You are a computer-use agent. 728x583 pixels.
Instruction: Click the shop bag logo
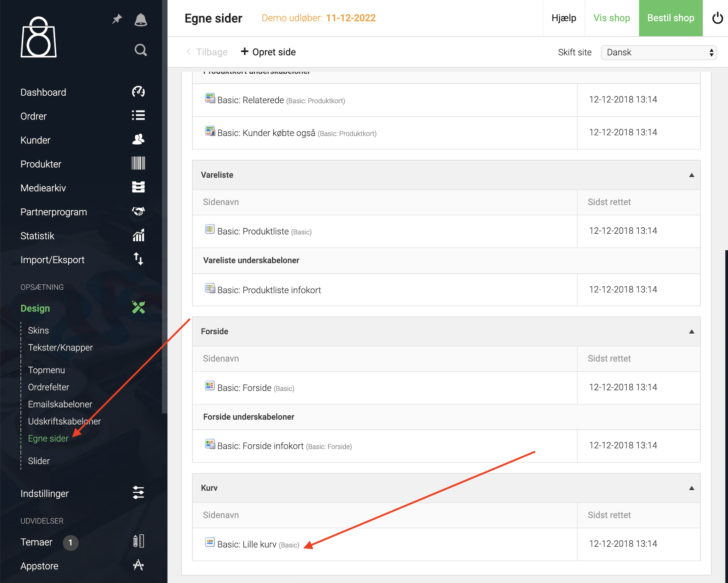(39, 37)
